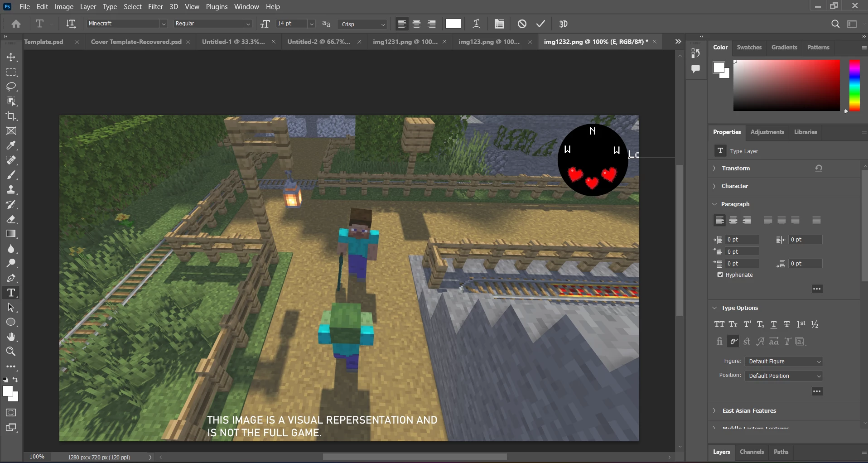Switch to the Adjustments tab
The height and width of the screenshot is (463, 868).
click(x=767, y=132)
